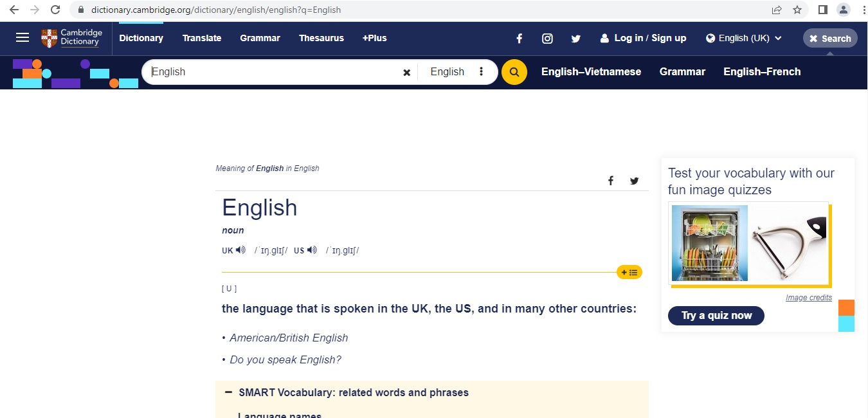868x418 pixels.
Task: Open dictionary selector three-dot dropdown
Action: [481, 72]
